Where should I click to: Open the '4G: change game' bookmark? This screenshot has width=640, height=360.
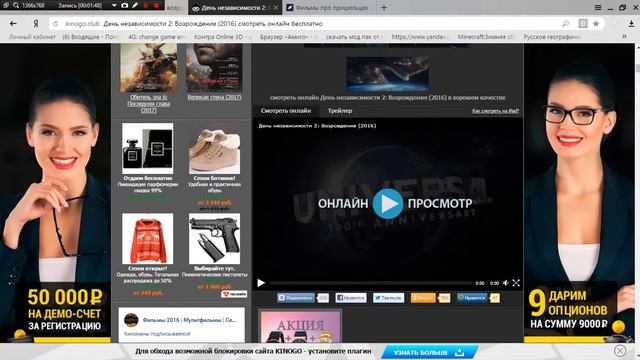pos(156,37)
